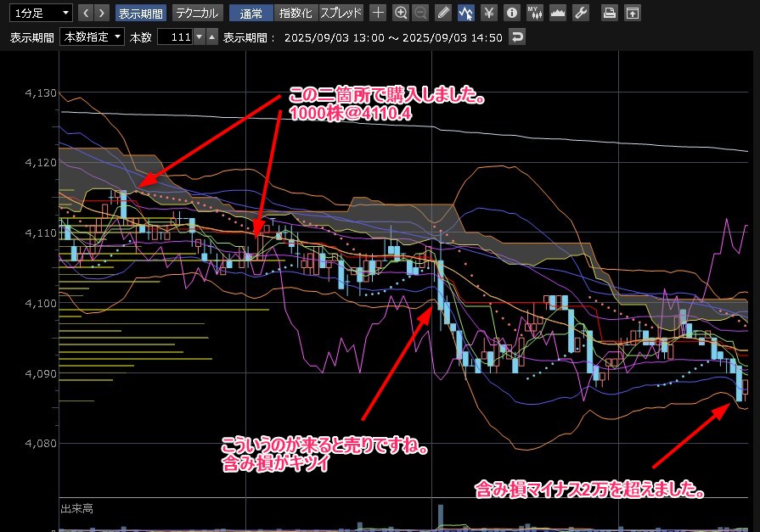Open the テクニカル settings tab
The image size is (760, 532).
click(197, 13)
